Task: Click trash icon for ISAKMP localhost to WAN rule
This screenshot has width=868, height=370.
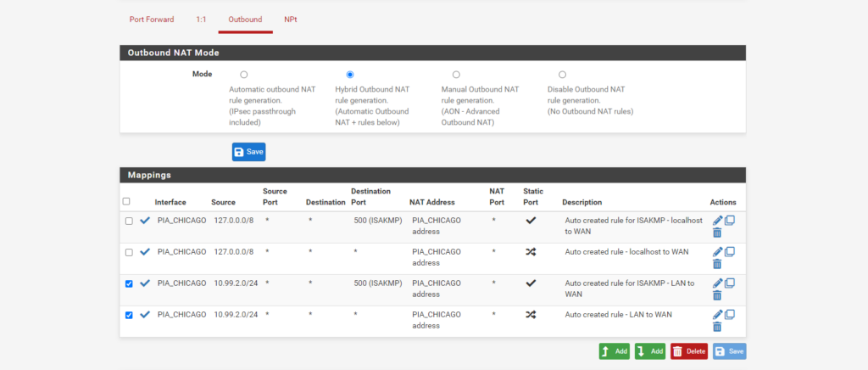Action: click(717, 233)
